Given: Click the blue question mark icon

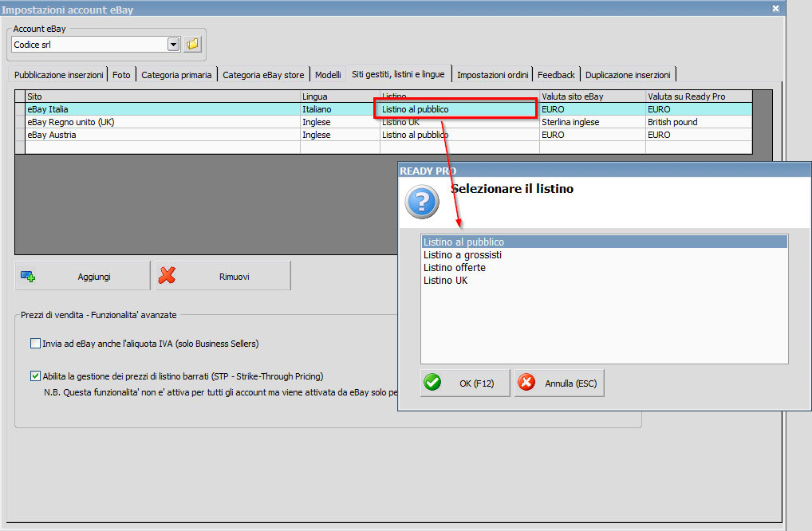Looking at the screenshot, I should (x=422, y=202).
